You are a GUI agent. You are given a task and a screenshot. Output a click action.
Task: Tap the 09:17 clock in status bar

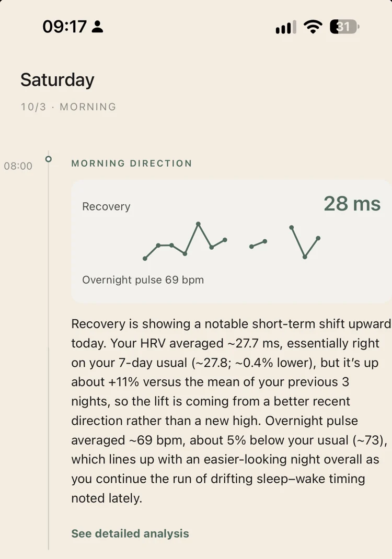click(65, 27)
